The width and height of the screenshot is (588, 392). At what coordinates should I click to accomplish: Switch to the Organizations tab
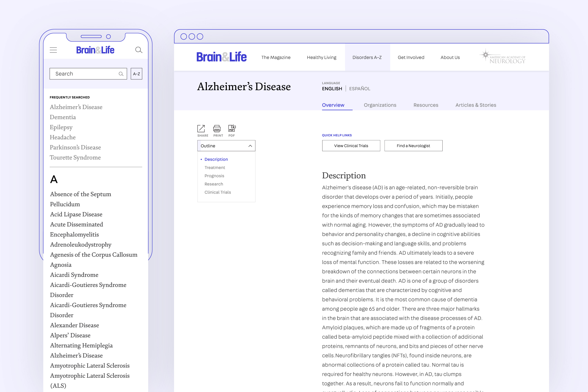(380, 105)
